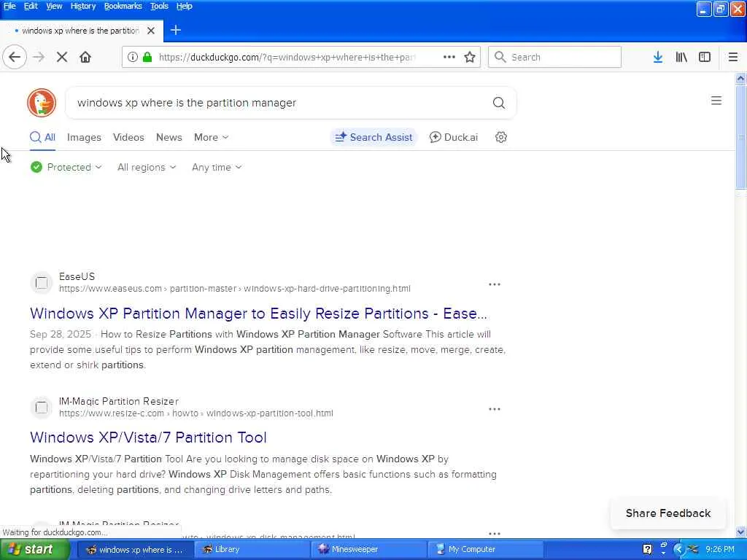This screenshot has height=560, width=747.
Task: Select the All results tab
Action: tap(42, 137)
